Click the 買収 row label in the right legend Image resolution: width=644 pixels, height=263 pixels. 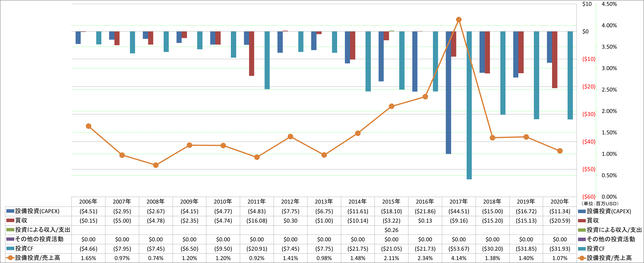click(593, 220)
